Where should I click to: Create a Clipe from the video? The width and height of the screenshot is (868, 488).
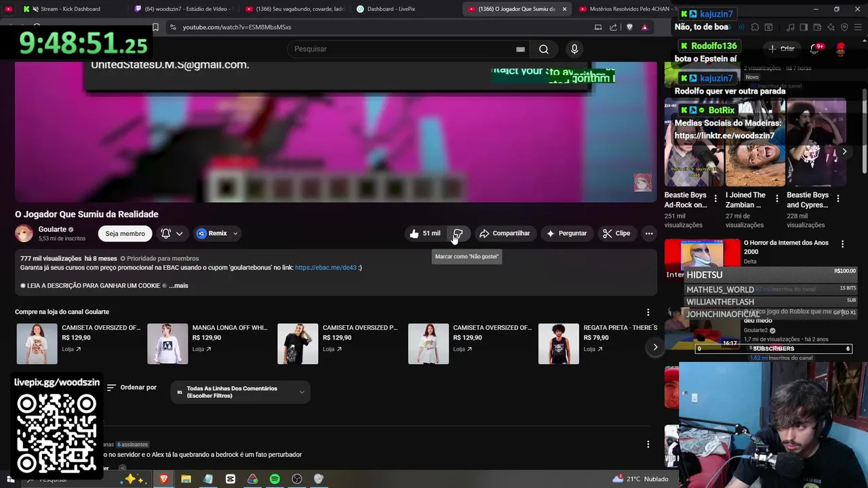(616, 233)
